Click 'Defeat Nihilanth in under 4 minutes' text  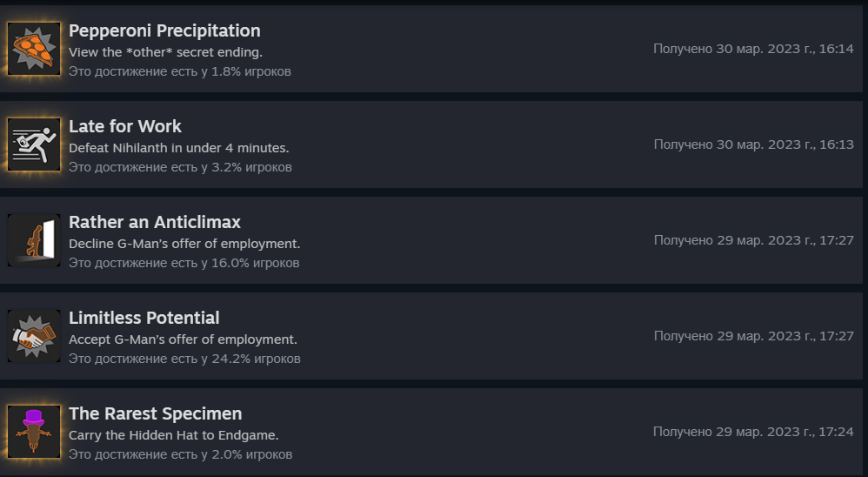(x=179, y=148)
